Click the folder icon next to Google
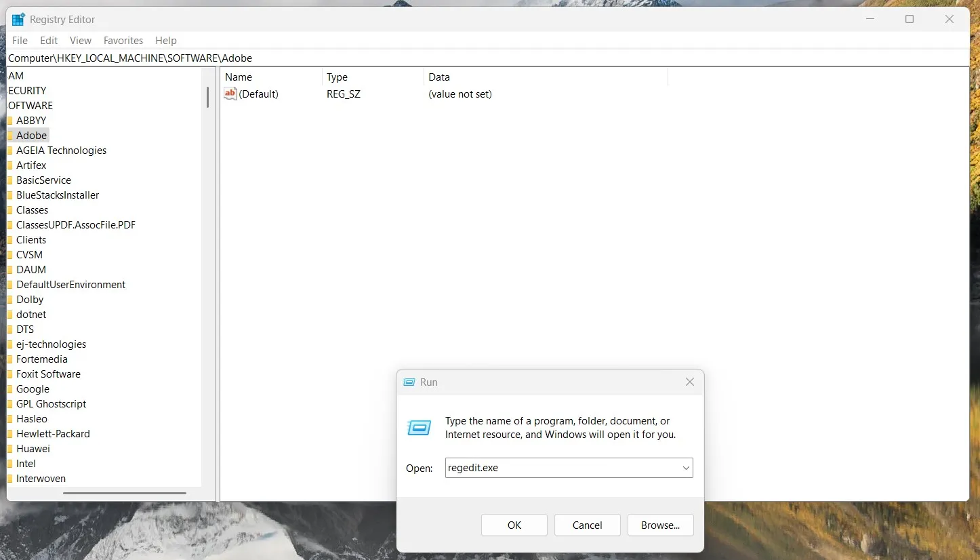This screenshot has width=980, height=560. click(x=10, y=388)
